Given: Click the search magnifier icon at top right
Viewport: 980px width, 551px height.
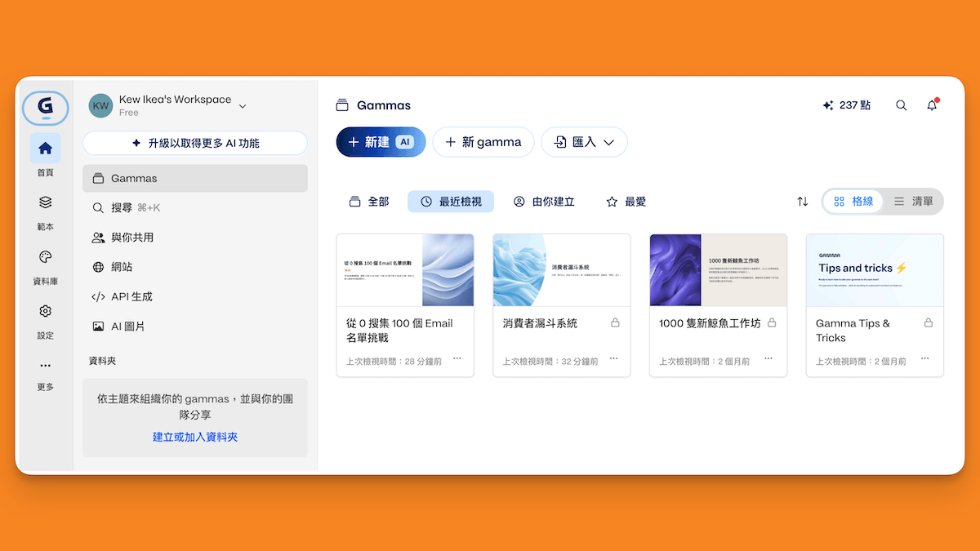Looking at the screenshot, I should (901, 105).
